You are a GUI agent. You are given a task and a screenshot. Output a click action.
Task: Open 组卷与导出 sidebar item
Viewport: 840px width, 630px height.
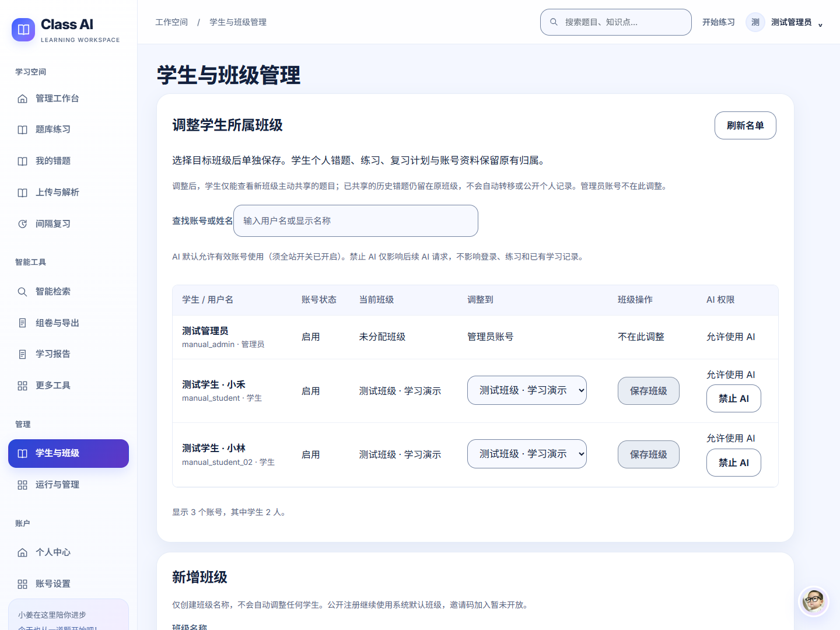click(x=68, y=323)
